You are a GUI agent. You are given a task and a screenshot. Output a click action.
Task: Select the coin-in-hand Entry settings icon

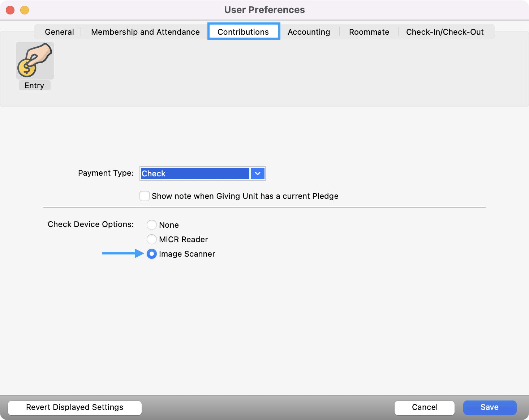pos(35,61)
